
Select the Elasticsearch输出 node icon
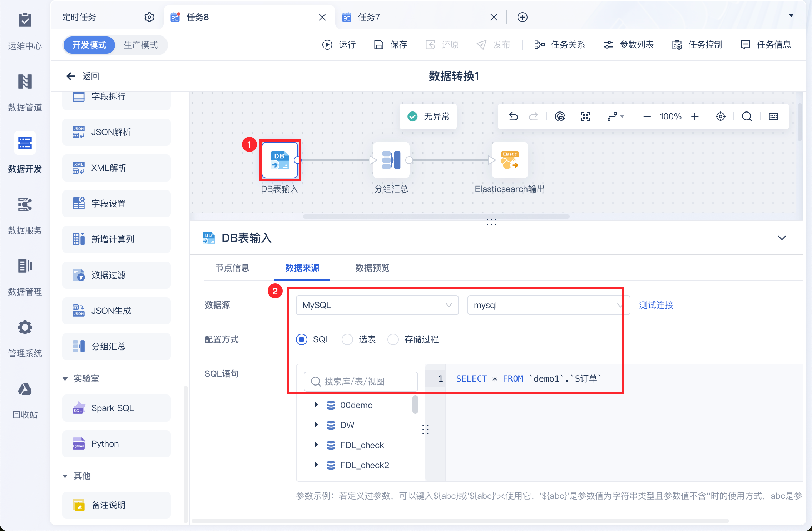click(x=510, y=160)
